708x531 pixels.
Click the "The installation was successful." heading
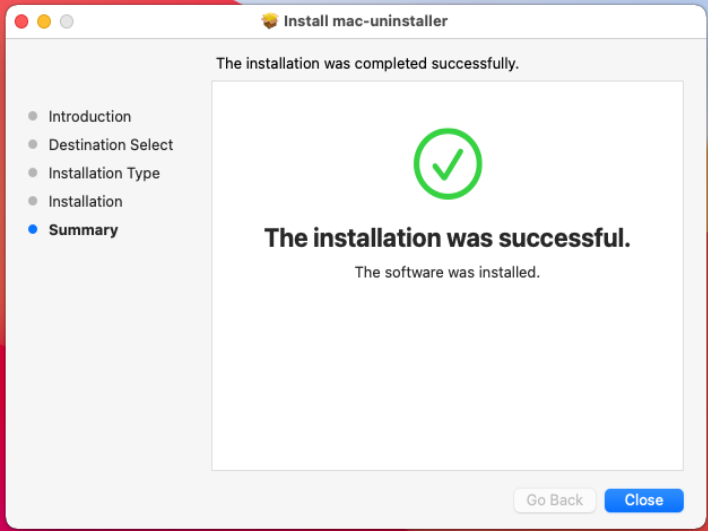click(x=448, y=238)
